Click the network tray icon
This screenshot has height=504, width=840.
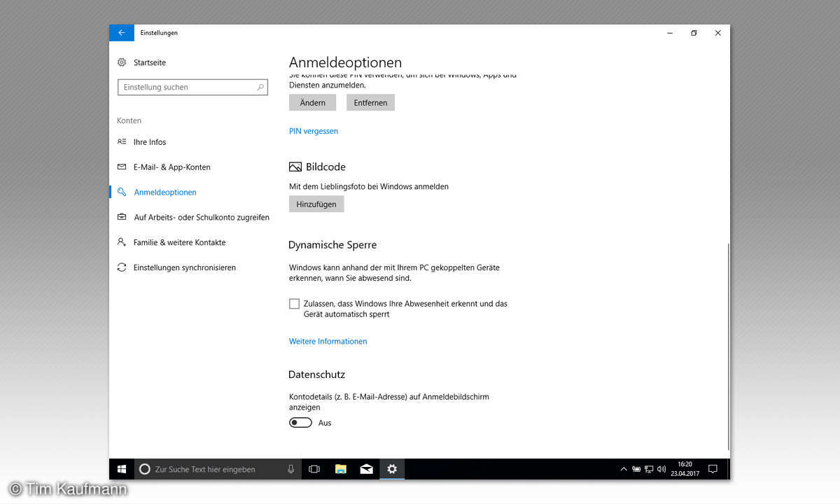pos(649,469)
